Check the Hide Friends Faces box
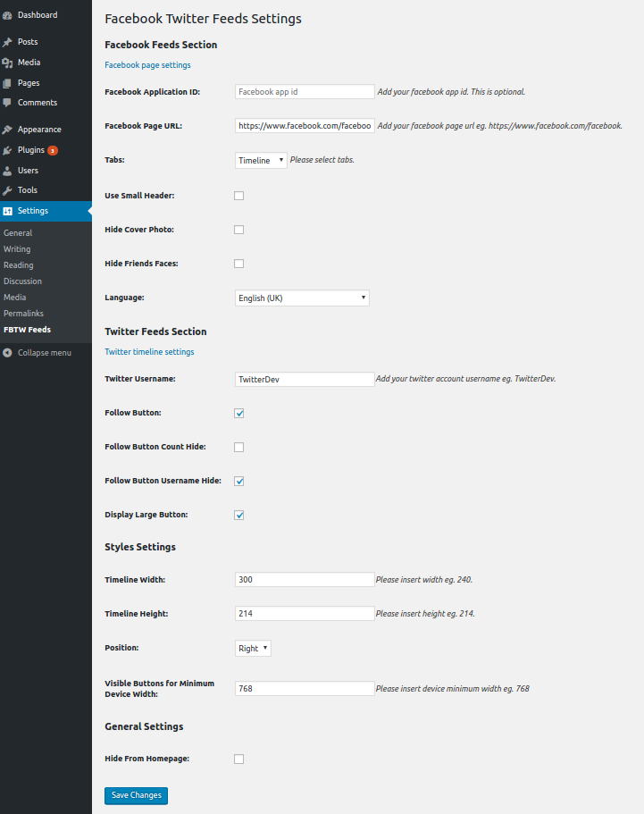 [x=238, y=264]
